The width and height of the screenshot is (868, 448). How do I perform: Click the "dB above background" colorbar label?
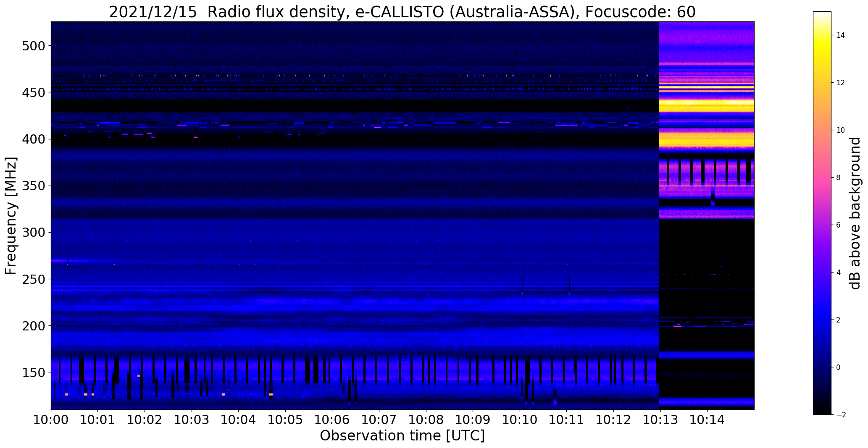click(x=855, y=213)
